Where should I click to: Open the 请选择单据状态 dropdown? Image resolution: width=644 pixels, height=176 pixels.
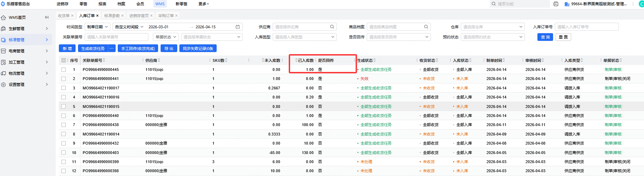pos(212,37)
